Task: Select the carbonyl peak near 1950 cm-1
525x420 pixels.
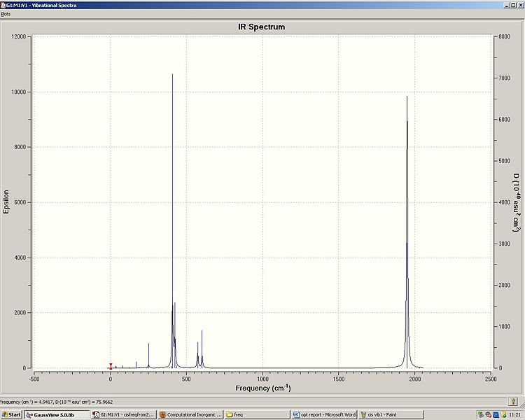Action: coord(407,232)
